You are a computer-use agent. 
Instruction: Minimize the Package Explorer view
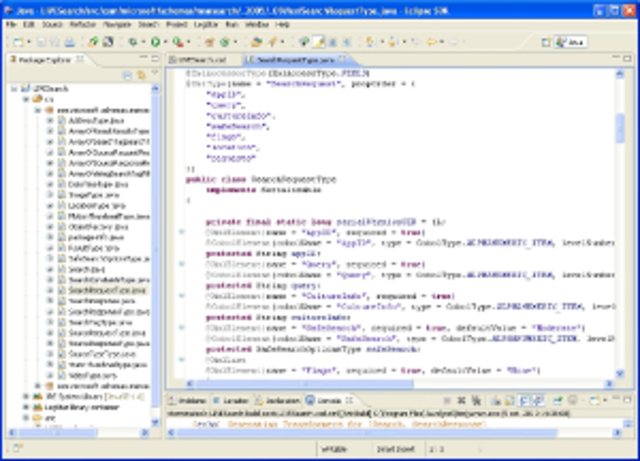pos(143,58)
